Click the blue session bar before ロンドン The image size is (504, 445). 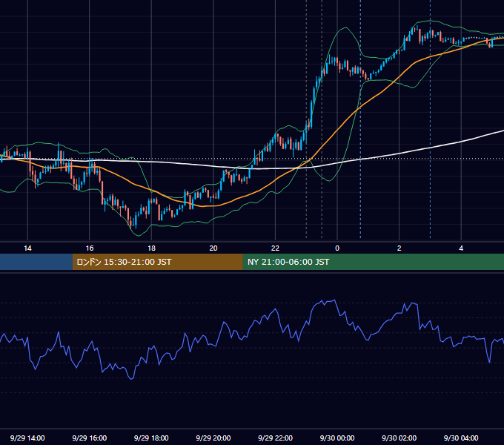36,262
